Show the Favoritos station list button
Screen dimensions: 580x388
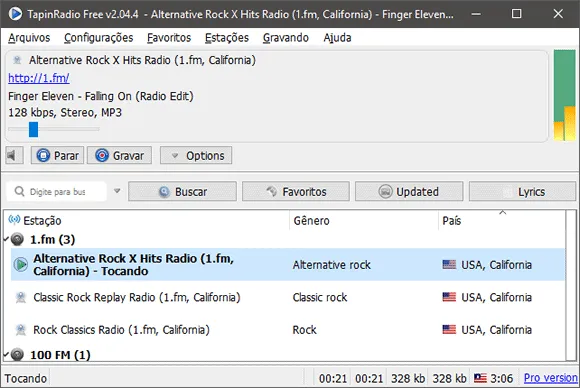[296, 192]
